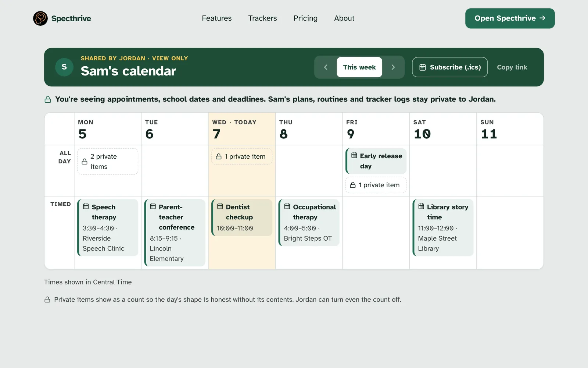Select the Tuesday 6 column header
The width and height of the screenshot is (588, 368).
coord(175,129)
